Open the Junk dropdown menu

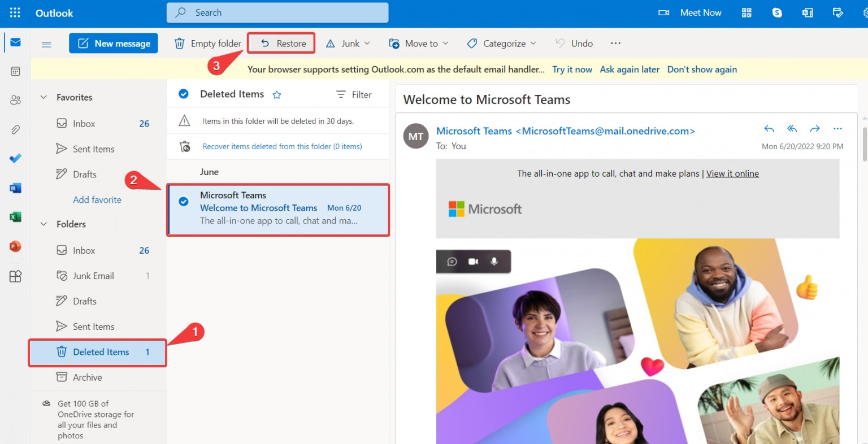368,43
